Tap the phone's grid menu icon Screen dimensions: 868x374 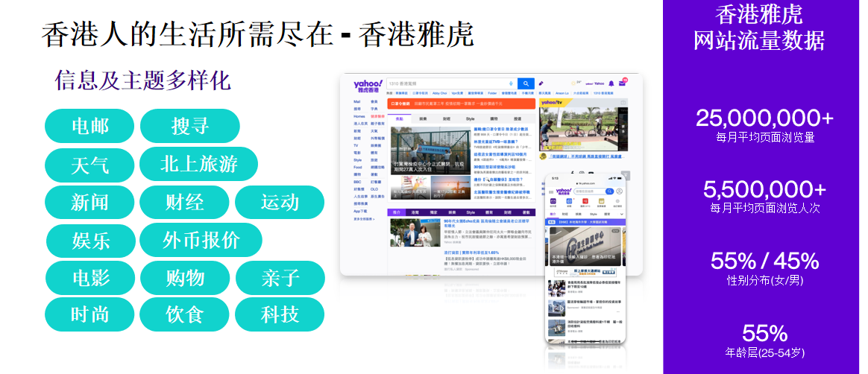click(551, 192)
